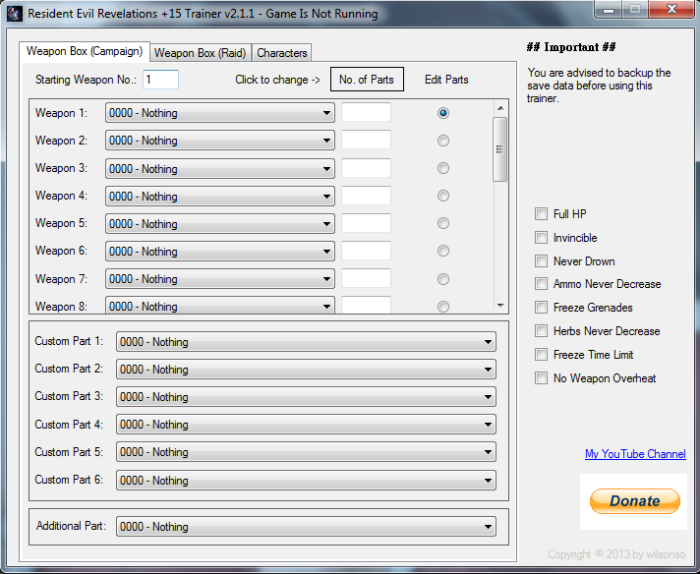Enable the Full HP checkbox
Image resolution: width=700 pixels, height=574 pixels.
click(541, 214)
